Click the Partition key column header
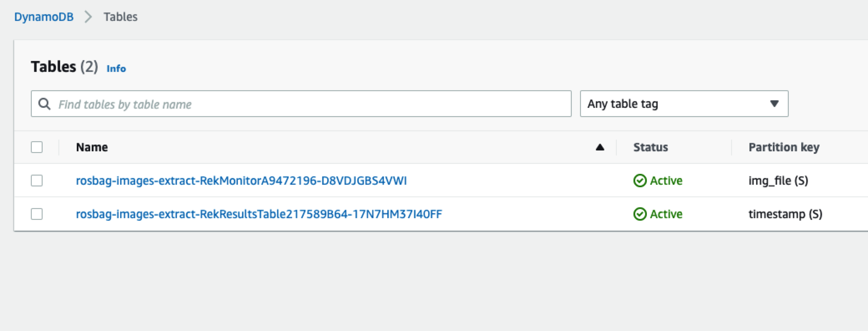Viewport: 868px width, 331px height. coord(784,147)
